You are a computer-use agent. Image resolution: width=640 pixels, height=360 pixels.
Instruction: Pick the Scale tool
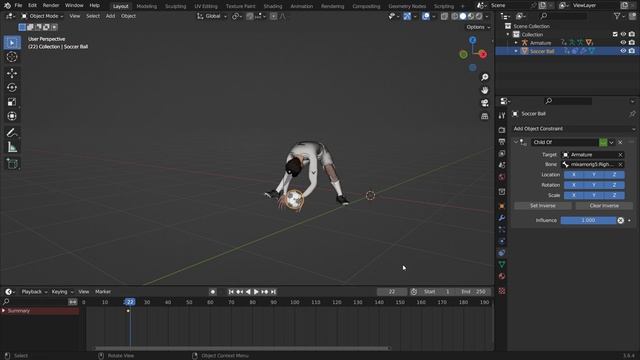[12, 102]
